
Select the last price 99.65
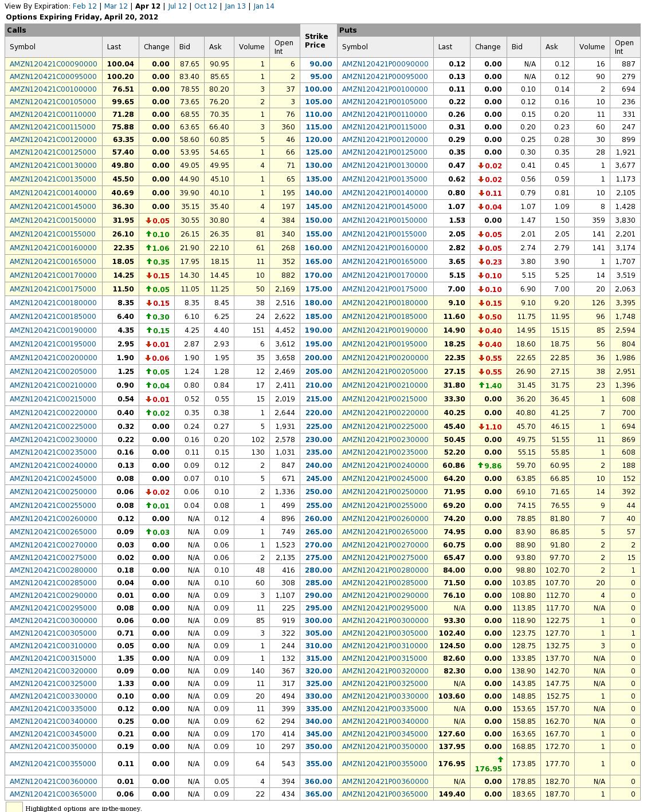pos(123,102)
